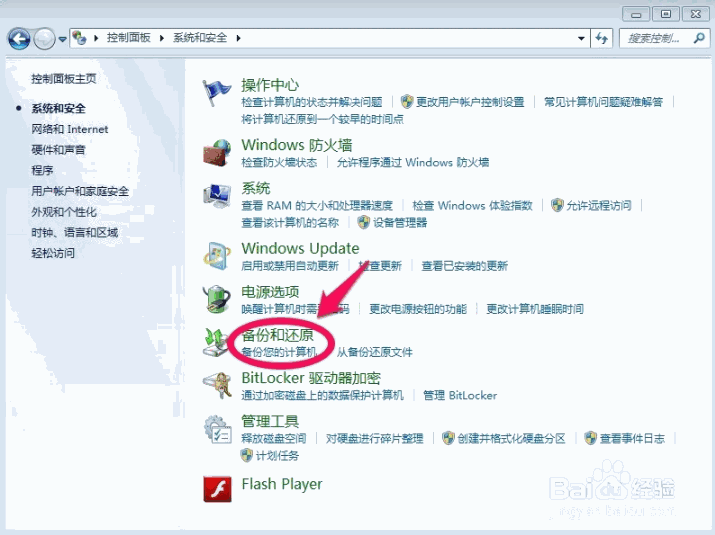Click the magnifier icon in search box
Screen dimensions: 715x535
[698, 38]
